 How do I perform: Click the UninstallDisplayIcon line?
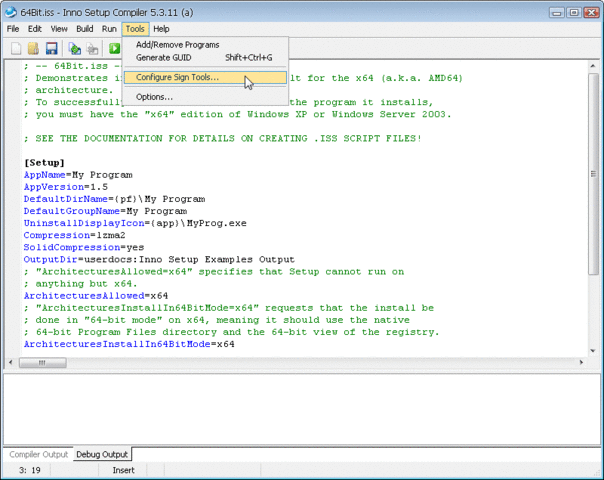[135, 223]
